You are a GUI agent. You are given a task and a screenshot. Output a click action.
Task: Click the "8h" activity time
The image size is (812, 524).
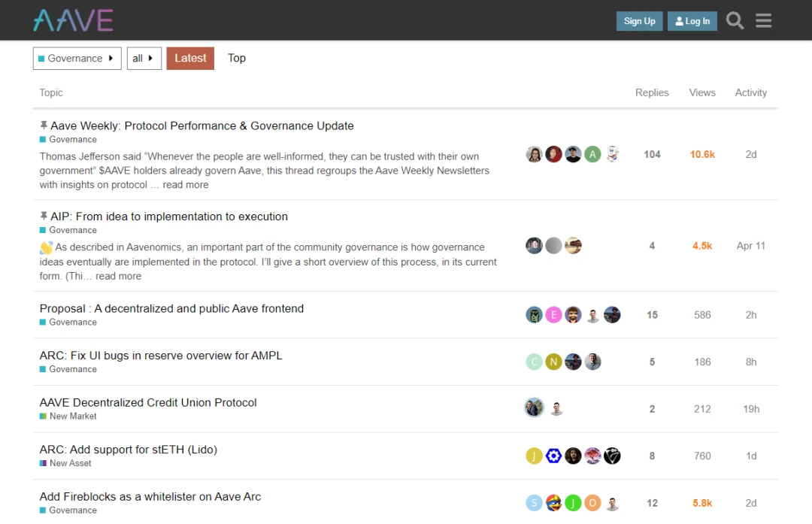(x=751, y=362)
